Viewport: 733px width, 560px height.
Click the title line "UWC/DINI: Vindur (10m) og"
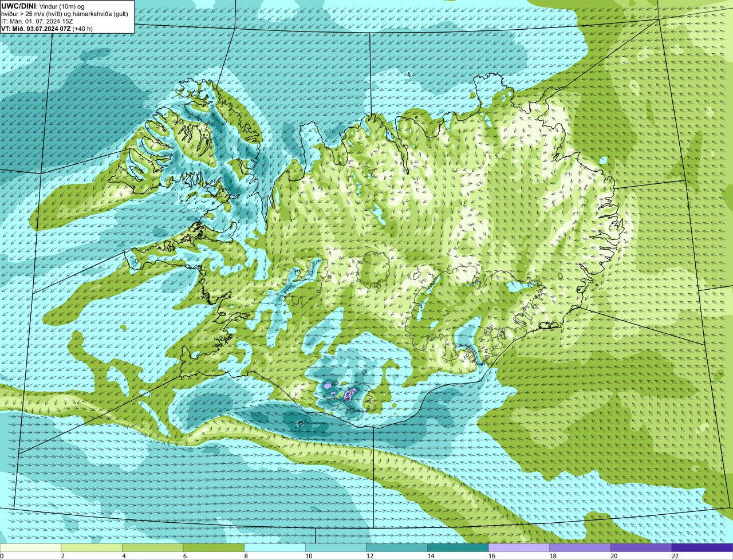43,6
